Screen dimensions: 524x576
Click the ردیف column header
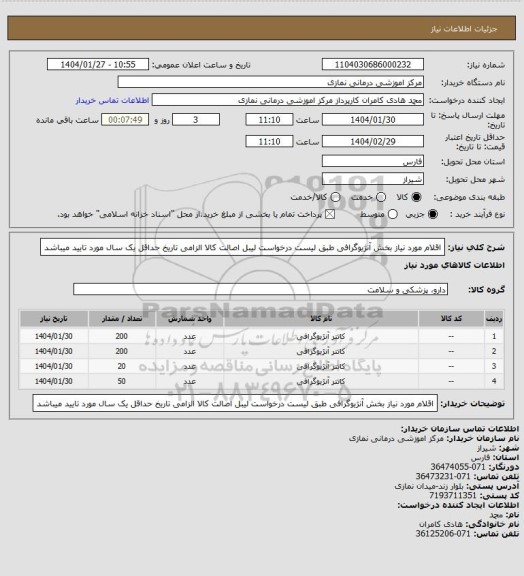pos(494,319)
